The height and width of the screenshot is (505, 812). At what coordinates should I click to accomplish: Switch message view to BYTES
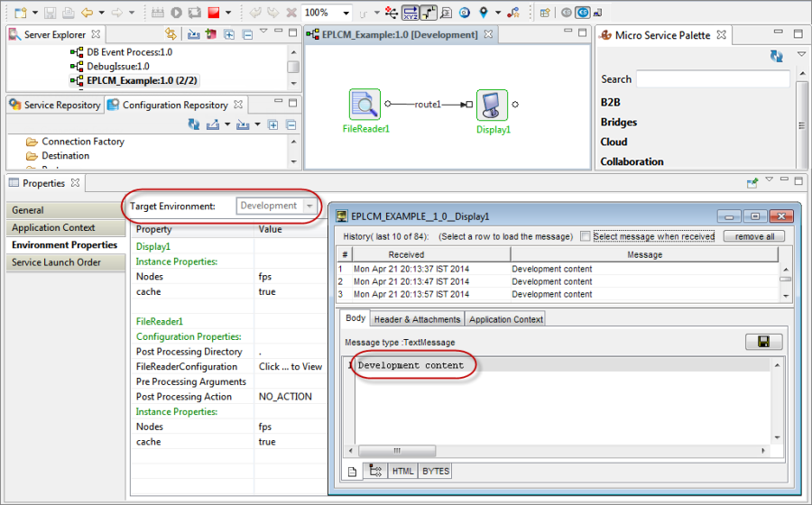click(x=435, y=472)
